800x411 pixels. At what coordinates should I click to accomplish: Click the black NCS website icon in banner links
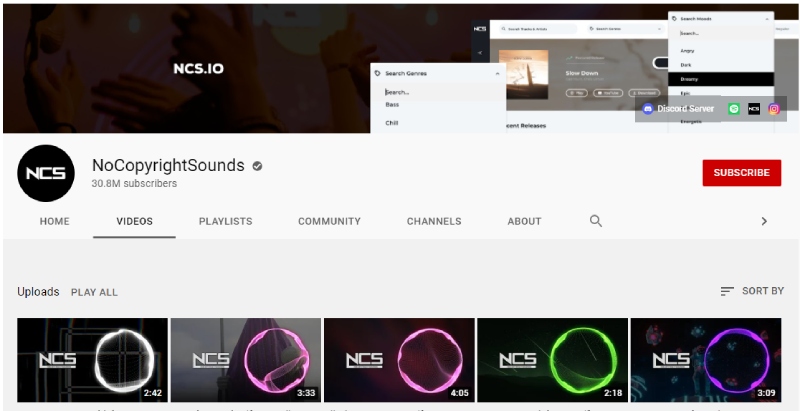(x=754, y=109)
